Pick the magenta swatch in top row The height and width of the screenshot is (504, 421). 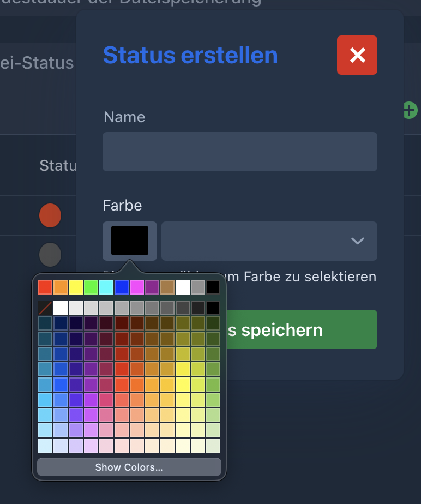pos(137,287)
